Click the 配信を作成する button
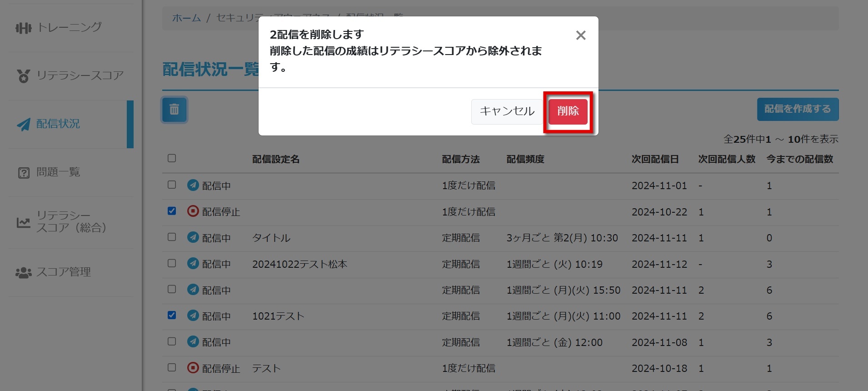The width and height of the screenshot is (868, 391). coord(798,109)
